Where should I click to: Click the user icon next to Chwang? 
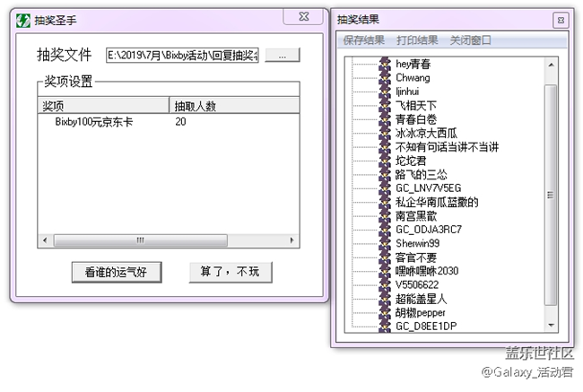click(386, 77)
